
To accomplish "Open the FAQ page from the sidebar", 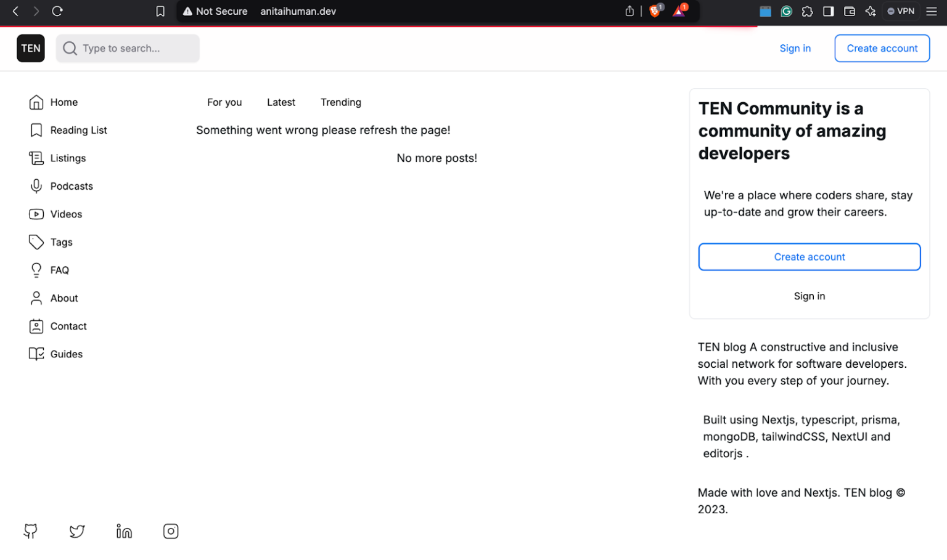I will 59,270.
